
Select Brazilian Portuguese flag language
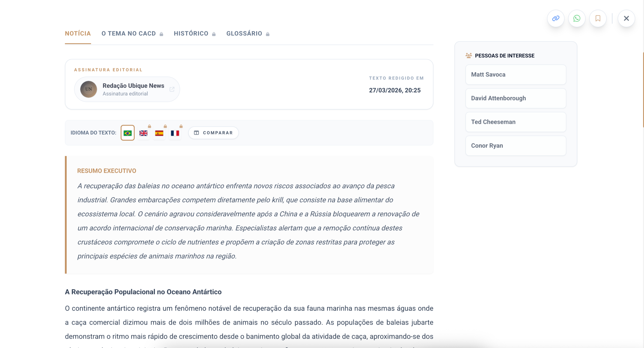pyautogui.click(x=128, y=133)
